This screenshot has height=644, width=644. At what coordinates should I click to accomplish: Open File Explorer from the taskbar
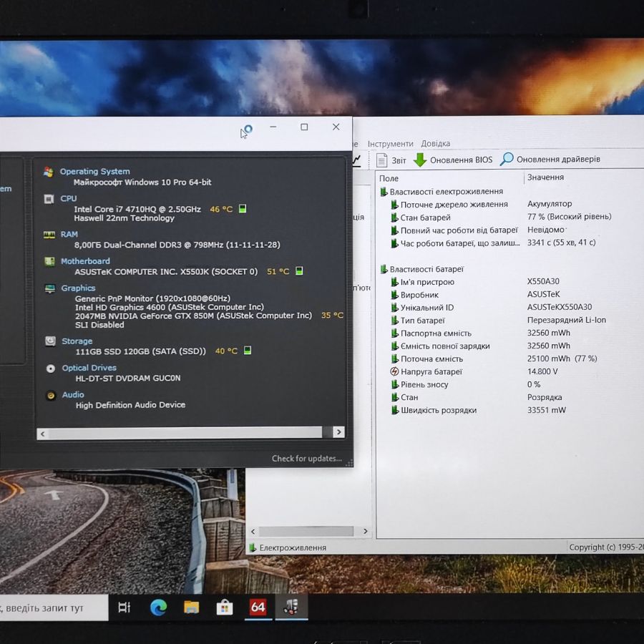pyautogui.click(x=191, y=608)
